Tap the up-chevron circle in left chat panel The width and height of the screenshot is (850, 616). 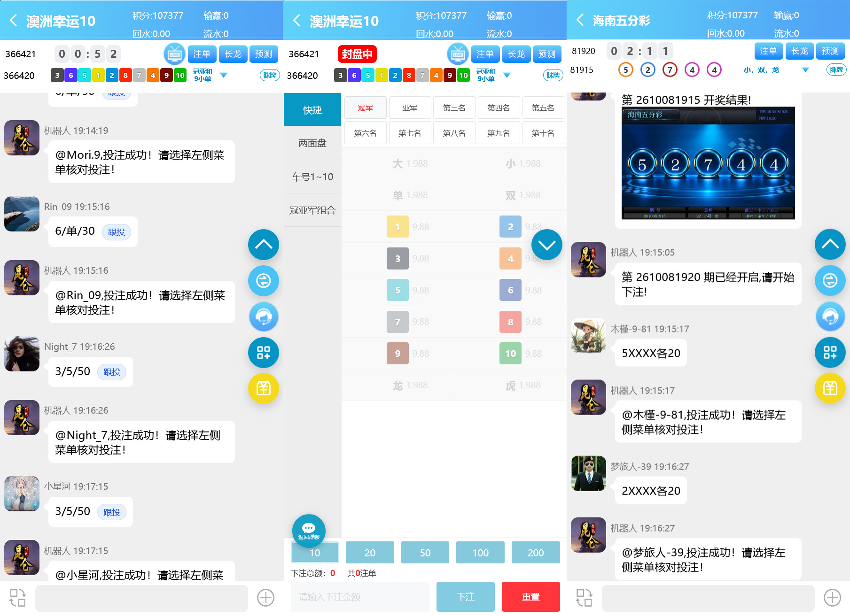[x=264, y=245]
